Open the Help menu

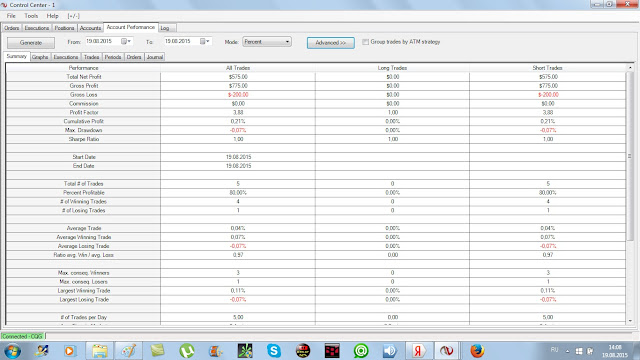tap(52, 16)
